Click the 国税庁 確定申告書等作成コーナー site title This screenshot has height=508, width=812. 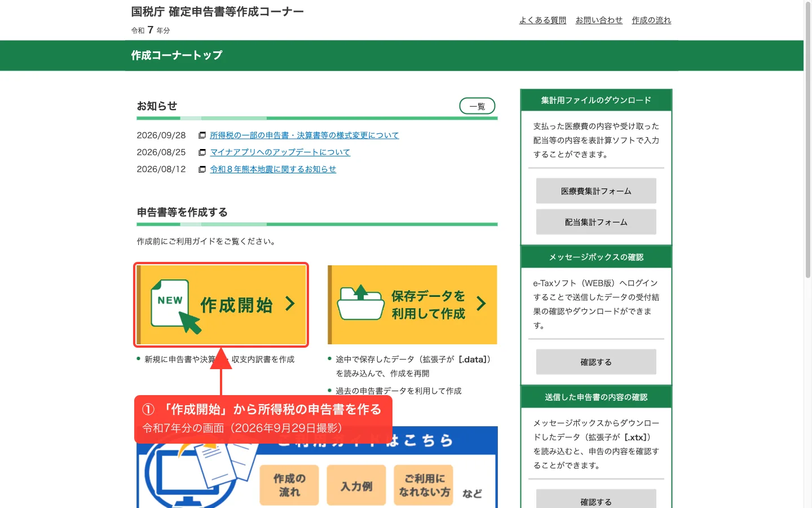tap(217, 12)
